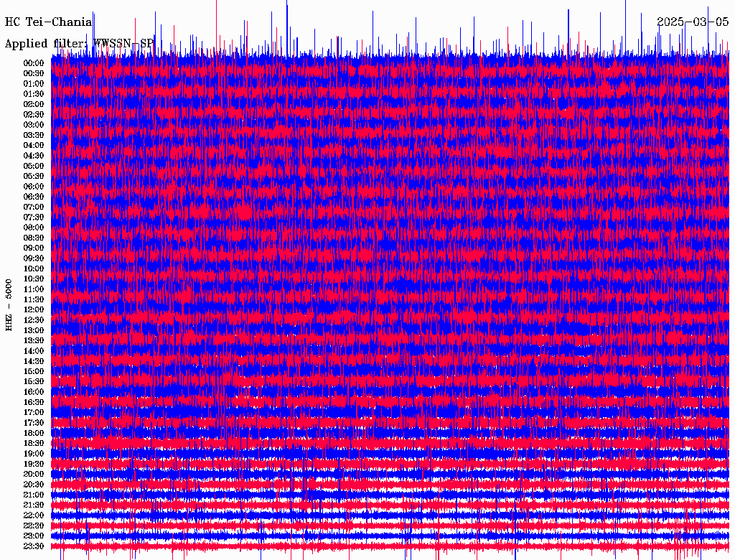Screen dimensions: 735x560
Task: Select the 00:00 time row label
Action: tap(34, 63)
